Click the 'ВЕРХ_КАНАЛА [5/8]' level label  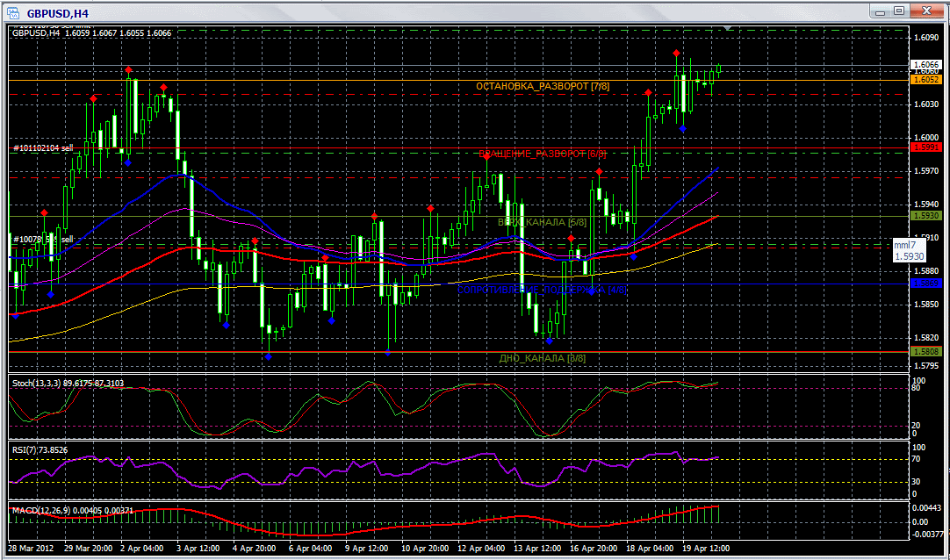click(x=543, y=222)
